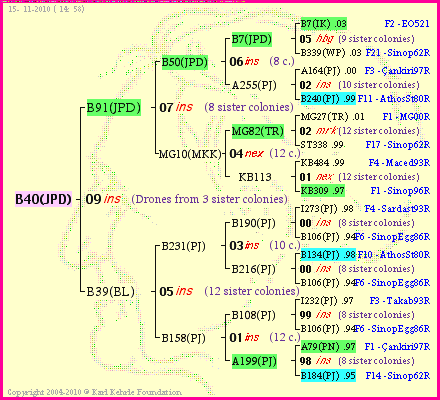Viewport: 440px width, 400px height.
Task: Select '02 mrk' label beside MG82(TR)
Action: point(318,131)
